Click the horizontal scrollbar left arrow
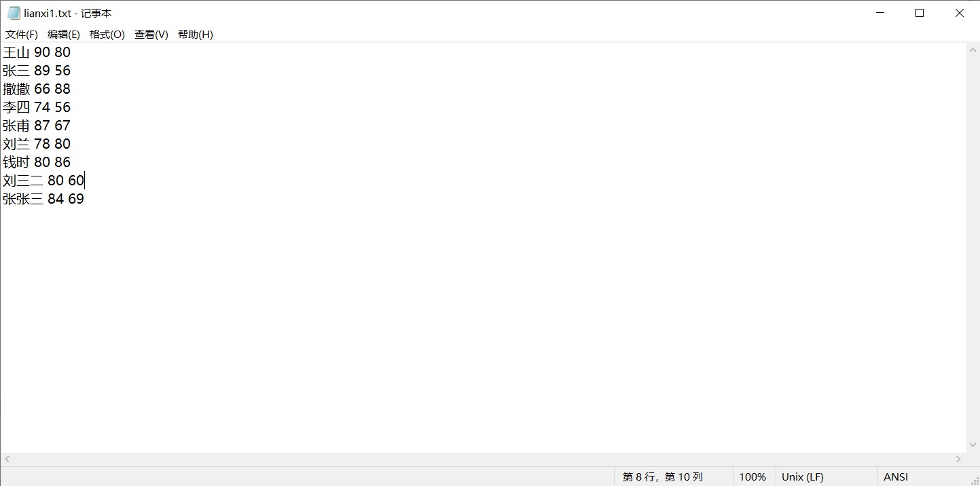The width and height of the screenshot is (980, 486). click(7, 460)
